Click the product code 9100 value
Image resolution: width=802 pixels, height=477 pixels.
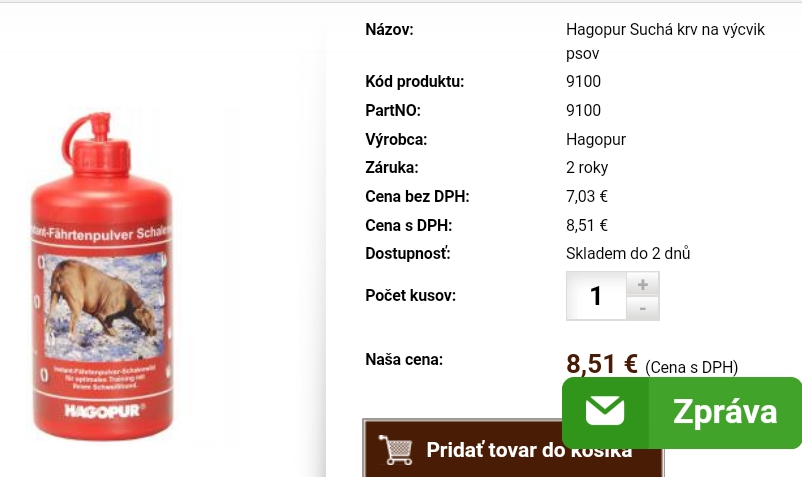[x=583, y=81]
